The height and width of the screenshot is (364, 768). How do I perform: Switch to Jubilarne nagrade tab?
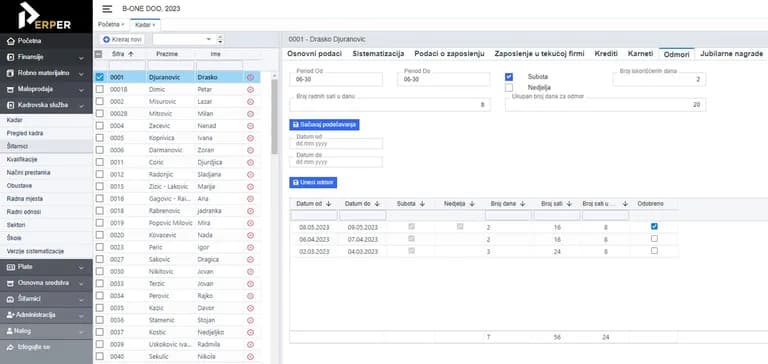(x=731, y=54)
